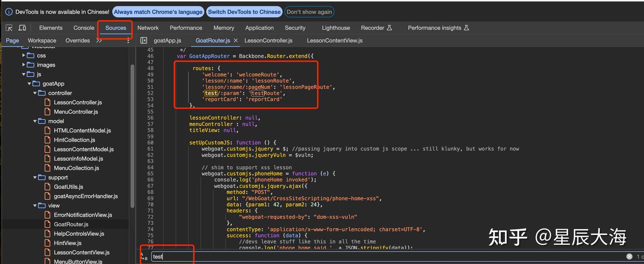
Task: Switch to the Workspace sidebar tab
Action: pyautogui.click(x=42, y=40)
